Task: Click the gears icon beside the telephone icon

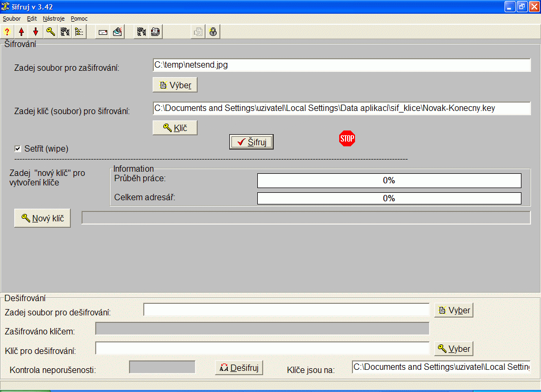Action: 141,32
